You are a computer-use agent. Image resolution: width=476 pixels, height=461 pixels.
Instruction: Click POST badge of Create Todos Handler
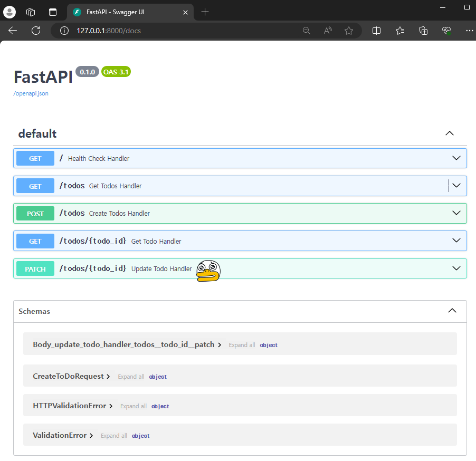(35, 214)
